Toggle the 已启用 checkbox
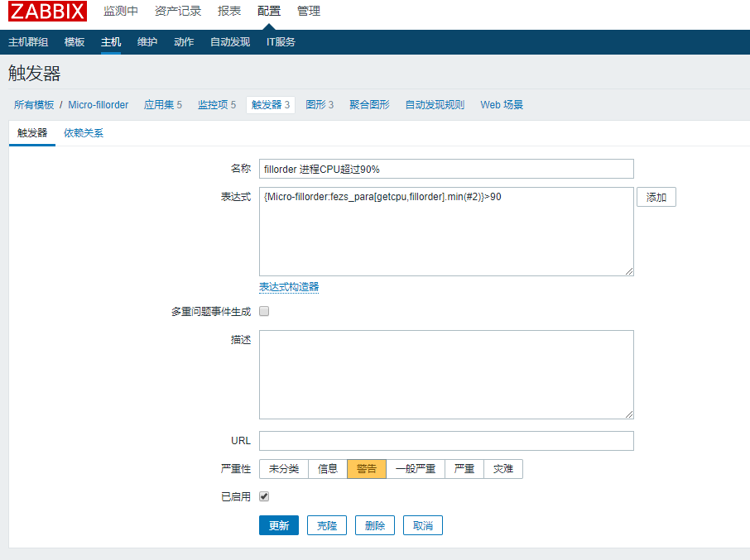Image resolution: width=750 pixels, height=560 pixels. click(264, 496)
